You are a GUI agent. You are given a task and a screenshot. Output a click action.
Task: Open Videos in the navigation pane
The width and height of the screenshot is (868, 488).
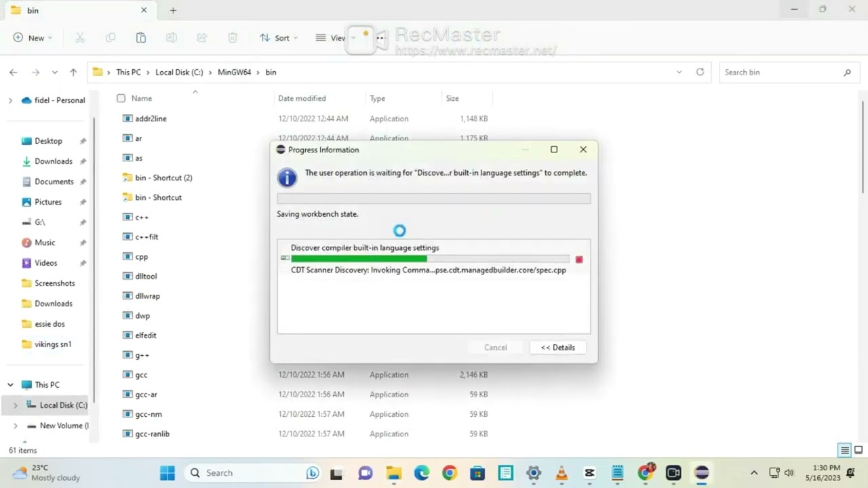click(x=46, y=263)
